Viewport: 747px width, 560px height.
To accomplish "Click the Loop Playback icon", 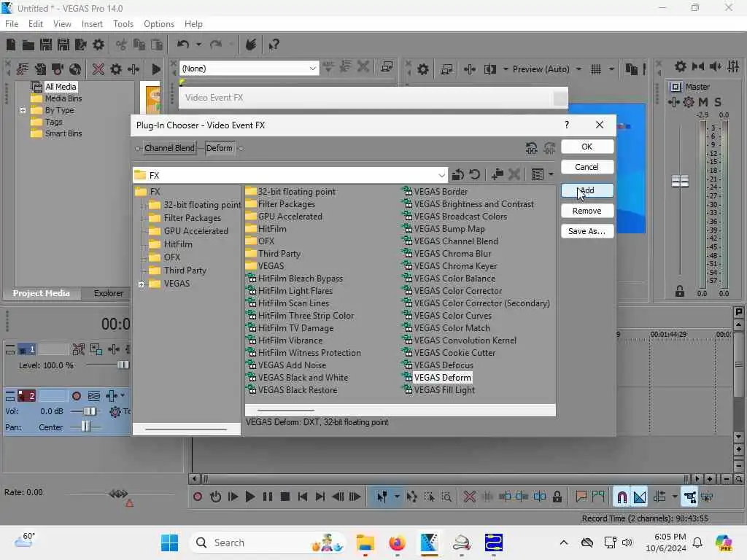I will [215, 497].
